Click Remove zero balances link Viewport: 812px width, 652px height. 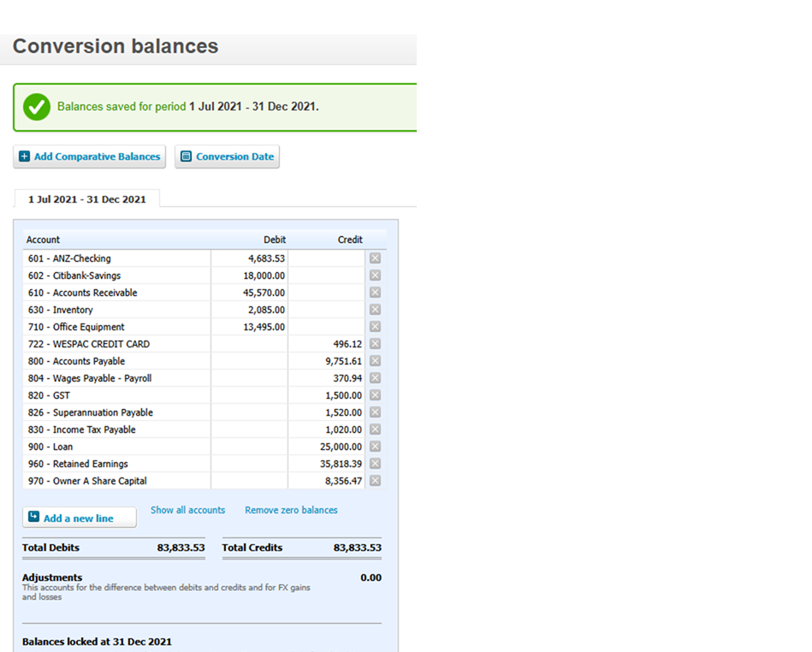(291, 510)
